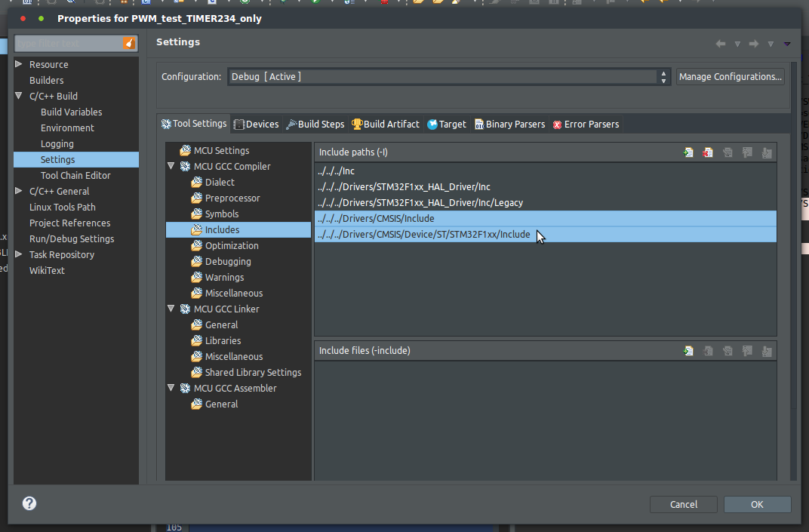Switch to the Build Steps tab
Screen dimensions: 809x532
click(315, 125)
